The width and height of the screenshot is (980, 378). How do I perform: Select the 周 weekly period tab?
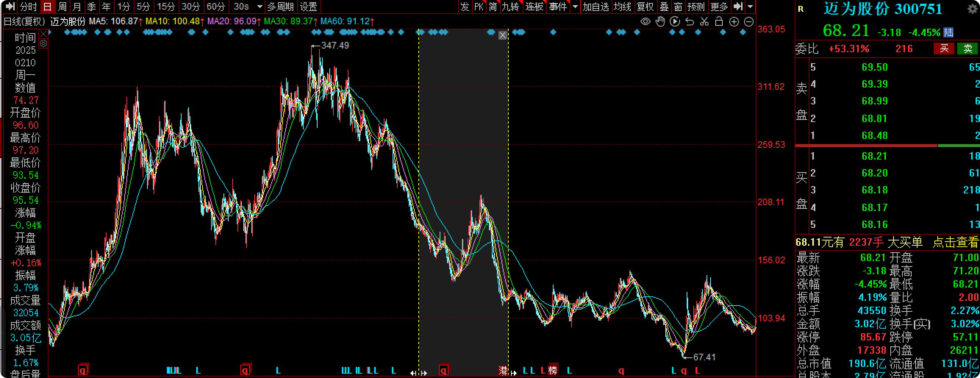pos(62,7)
